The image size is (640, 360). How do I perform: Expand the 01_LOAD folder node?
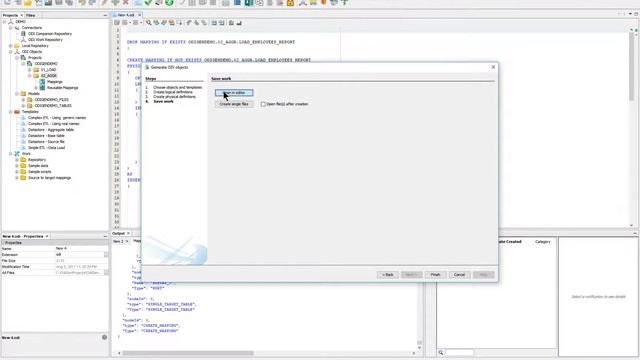coord(29,70)
